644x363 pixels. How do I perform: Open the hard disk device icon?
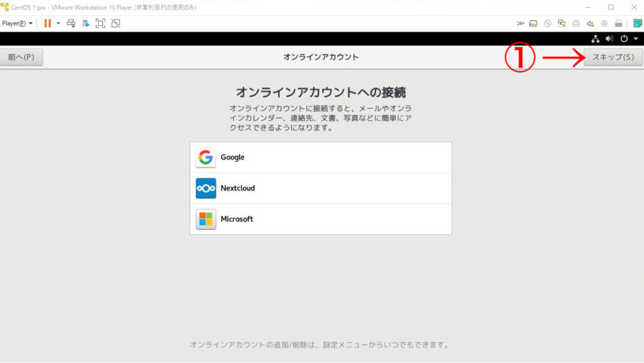(533, 23)
